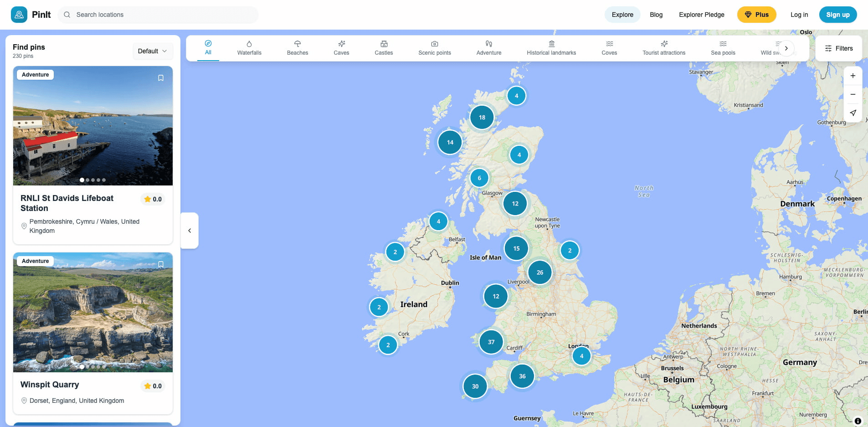Open cluster of 12 pins near Liverpool

(496, 296)
